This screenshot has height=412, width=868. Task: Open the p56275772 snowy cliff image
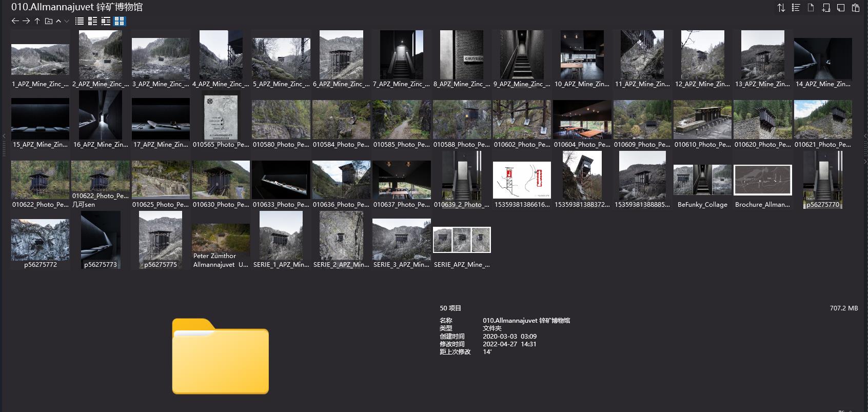click(40, 240)
